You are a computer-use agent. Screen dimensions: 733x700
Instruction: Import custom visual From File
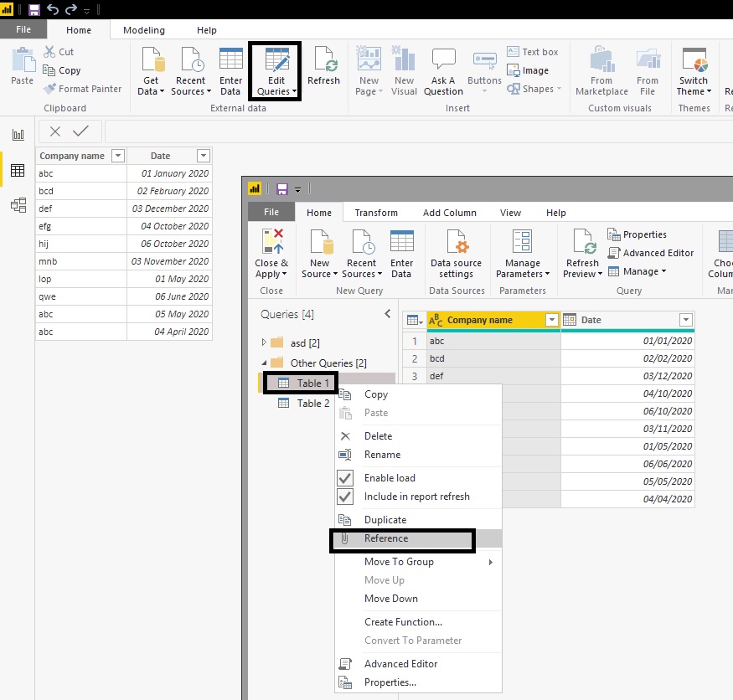click(x=648, y=71)
